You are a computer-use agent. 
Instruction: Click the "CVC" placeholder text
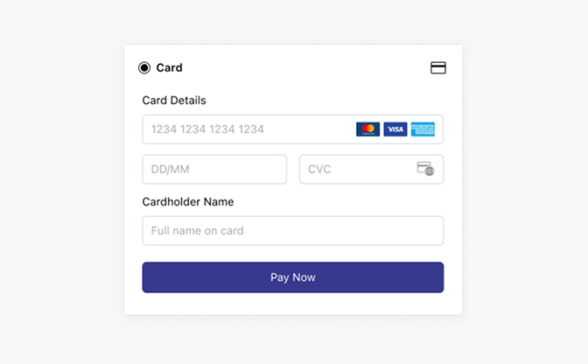click(319, 170)
